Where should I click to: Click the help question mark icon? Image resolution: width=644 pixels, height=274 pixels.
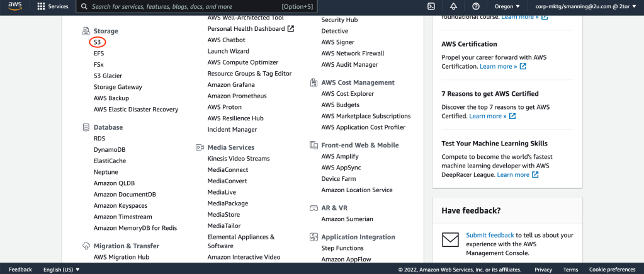(476, 6)
